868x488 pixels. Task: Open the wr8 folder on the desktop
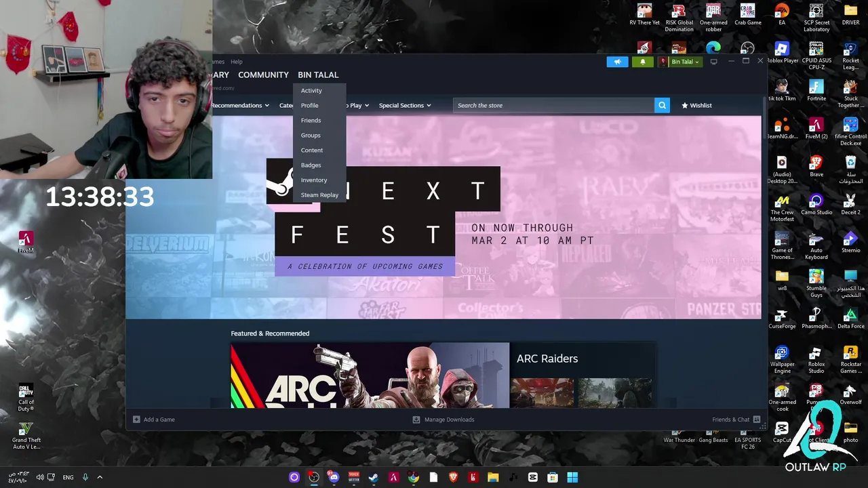pos(782,280)
